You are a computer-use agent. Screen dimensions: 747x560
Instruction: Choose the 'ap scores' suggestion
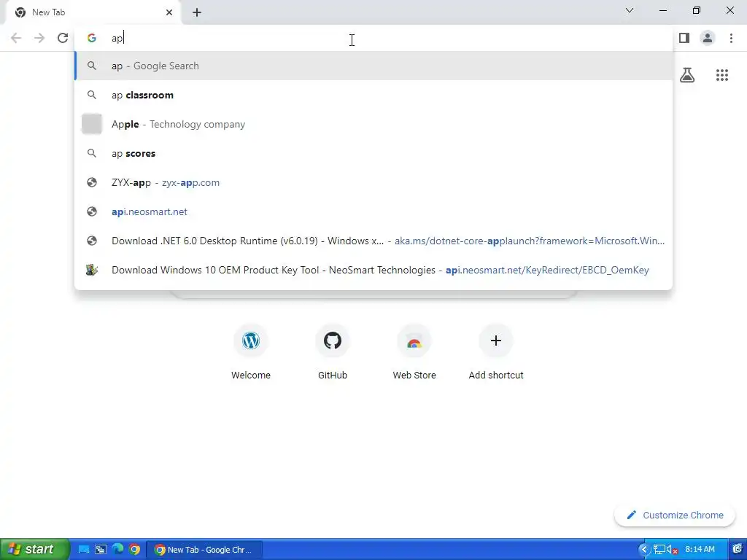(373, 153)
